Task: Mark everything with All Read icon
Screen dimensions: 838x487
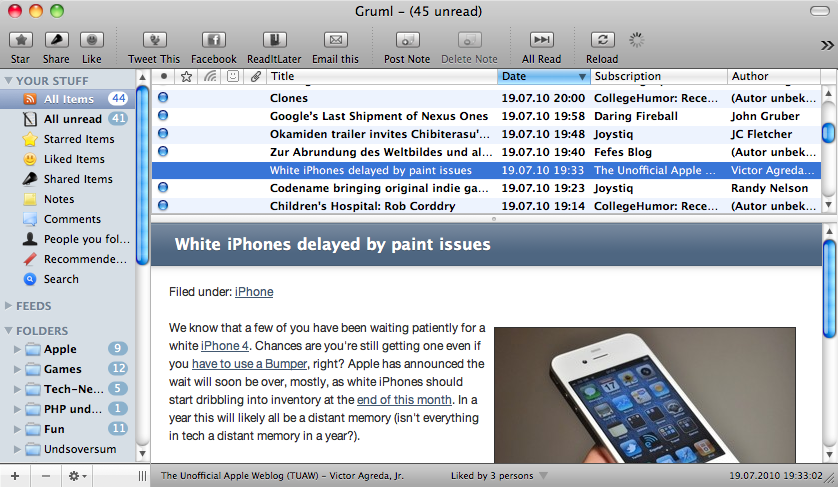Action: pos(541,40)
